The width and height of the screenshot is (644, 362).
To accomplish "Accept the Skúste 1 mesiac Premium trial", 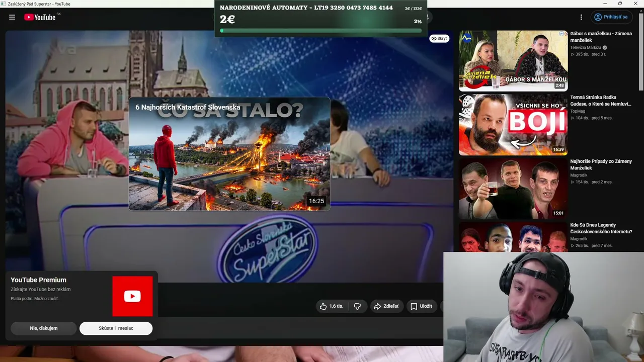I will [116, 328].
